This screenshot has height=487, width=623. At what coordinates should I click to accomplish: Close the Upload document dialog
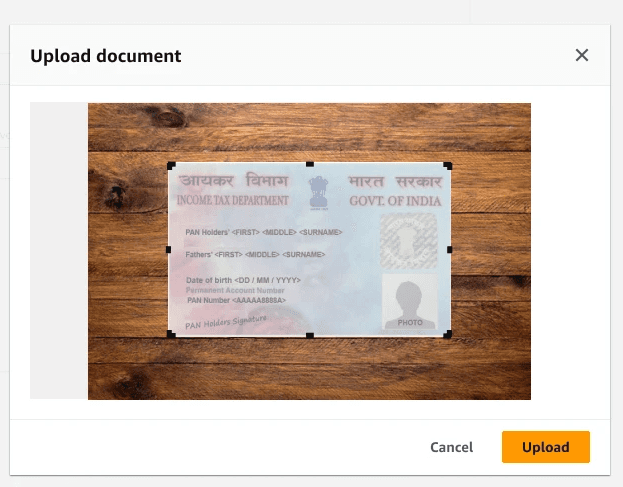tap(582, 55)
